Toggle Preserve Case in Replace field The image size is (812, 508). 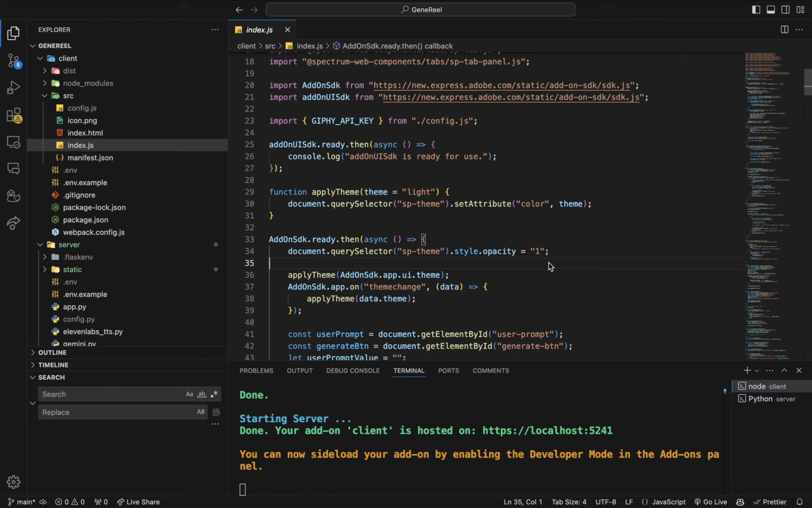(x=201, y=412)
